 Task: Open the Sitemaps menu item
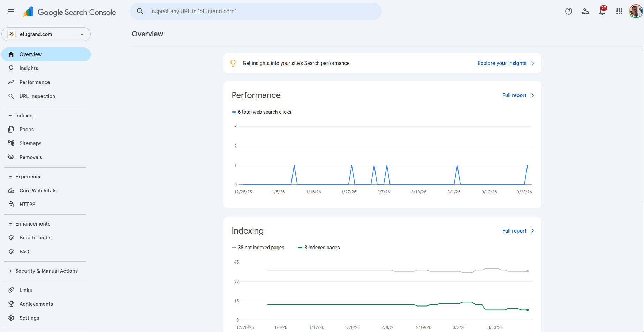pyautogui.click(x=30, y=143)
